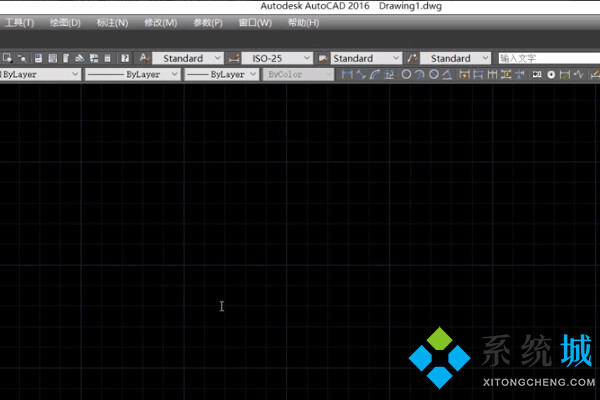Screen dimensions: 600x400
Task: Open the 绘图(D) menu
Action: [x=64, y=22]
